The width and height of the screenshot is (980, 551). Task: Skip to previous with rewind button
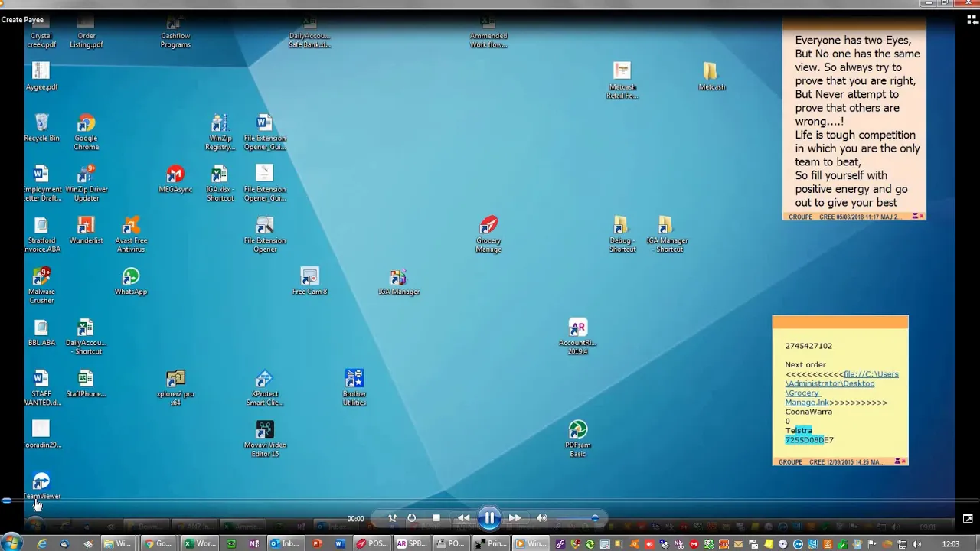tap(463, 518)
